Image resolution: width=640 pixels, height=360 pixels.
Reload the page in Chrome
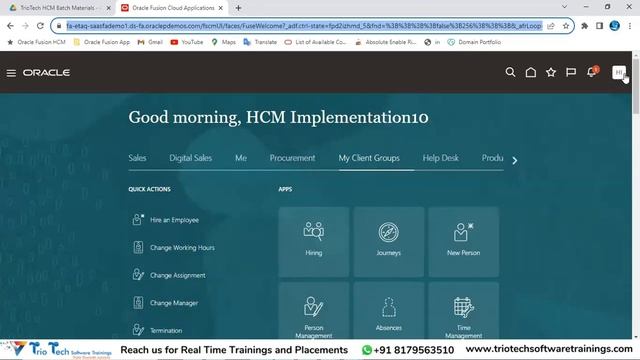tap(40, 26)
